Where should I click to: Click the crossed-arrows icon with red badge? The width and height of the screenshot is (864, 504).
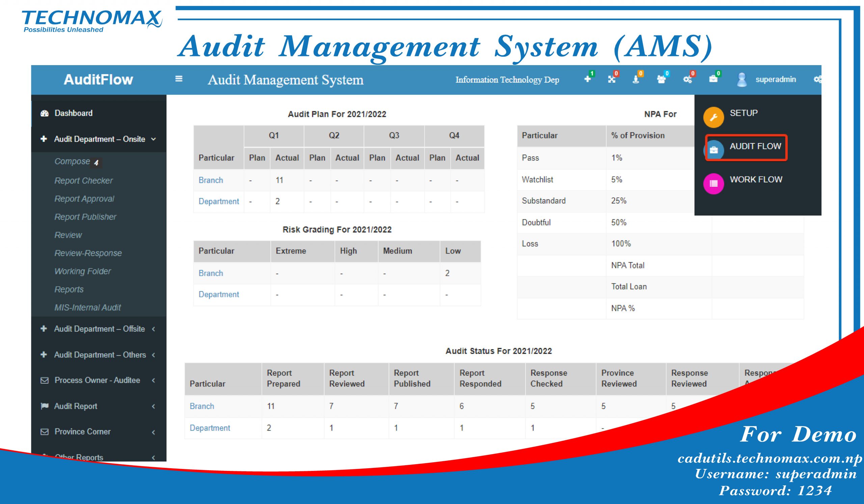click(612, 79)
